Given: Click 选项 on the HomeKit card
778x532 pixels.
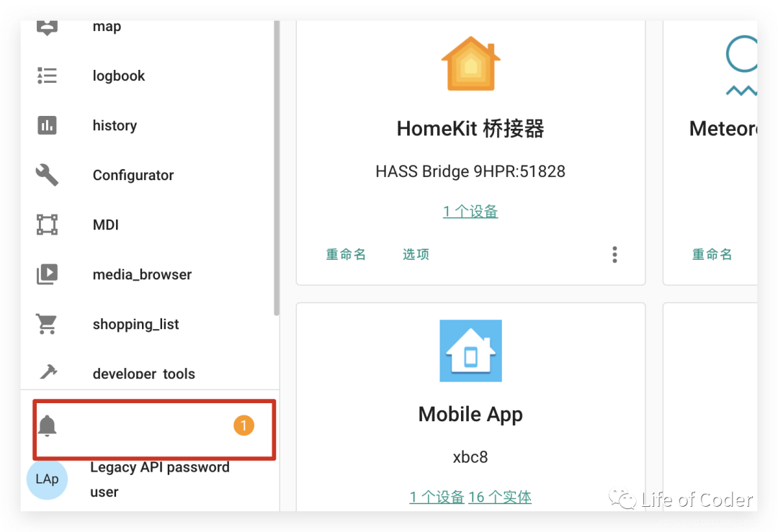Looking at the screenshot, I should (416, 254).
